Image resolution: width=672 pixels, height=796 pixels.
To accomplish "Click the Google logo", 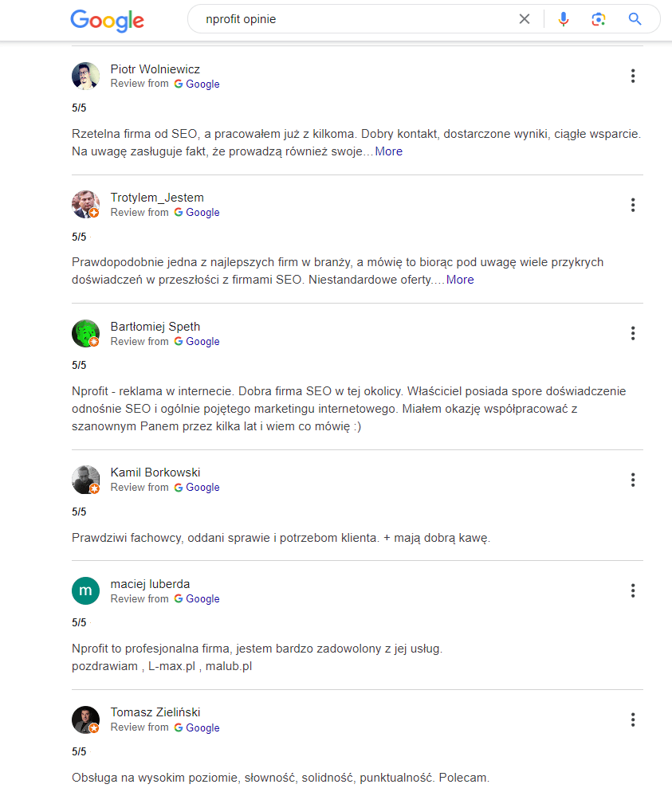I will click(x=107, y=21).
